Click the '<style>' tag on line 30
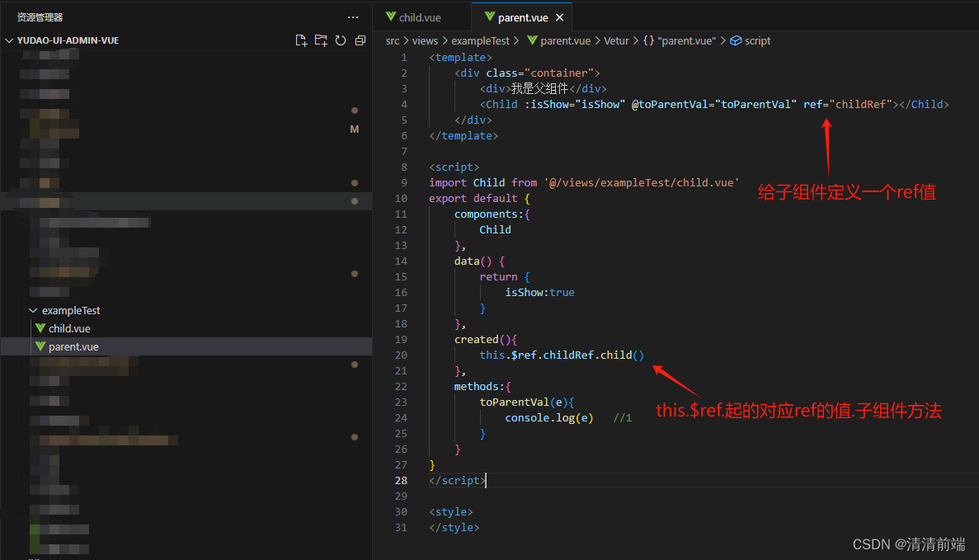The image size is (979, 560). click(x=451, y=512)
